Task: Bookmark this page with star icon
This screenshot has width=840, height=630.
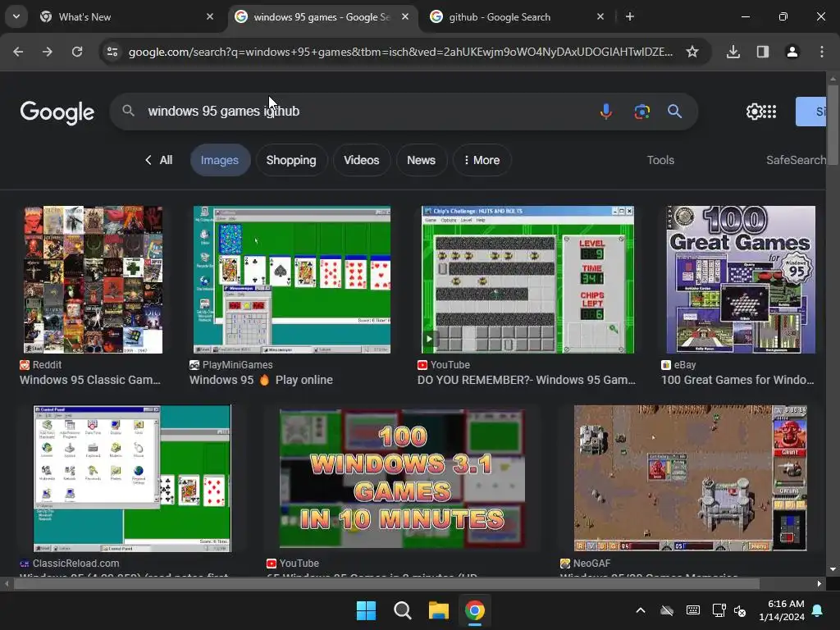Action: click(x=692, y=52)
